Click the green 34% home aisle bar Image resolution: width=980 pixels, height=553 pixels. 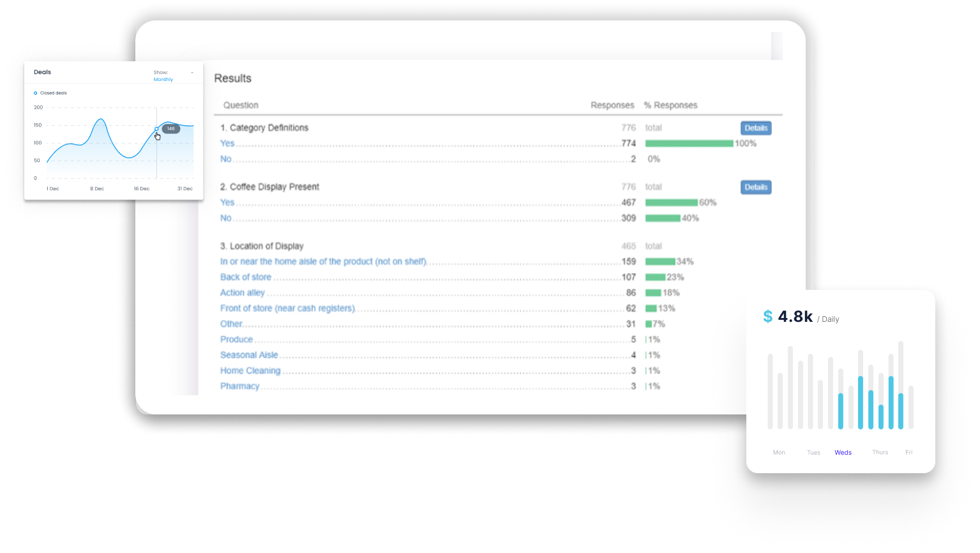point(660,262)
